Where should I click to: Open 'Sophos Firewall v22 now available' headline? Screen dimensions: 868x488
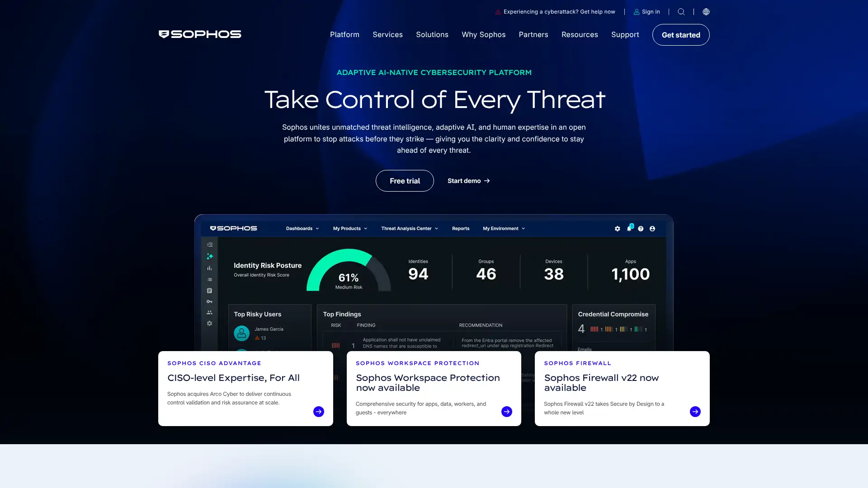point(601,383)
